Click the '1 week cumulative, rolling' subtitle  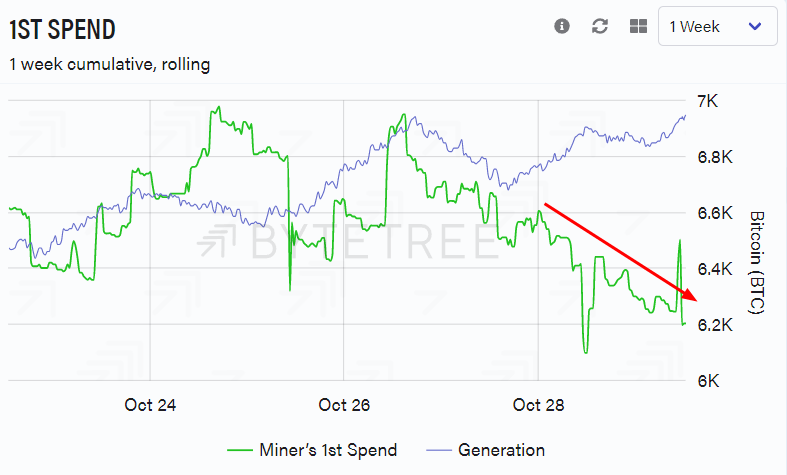pyautogui.click(x=109, y=64)
